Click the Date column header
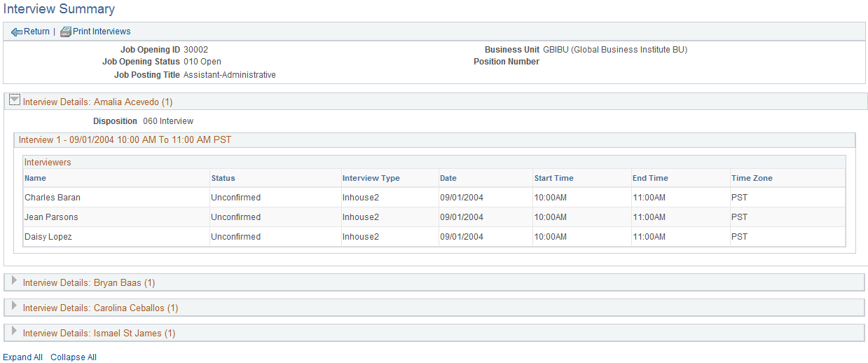 pyautogui.click(x=448, y=178)
